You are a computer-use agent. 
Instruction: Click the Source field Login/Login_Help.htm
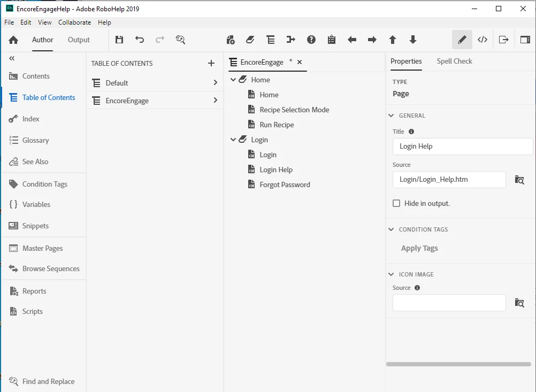tap(449, 180)
